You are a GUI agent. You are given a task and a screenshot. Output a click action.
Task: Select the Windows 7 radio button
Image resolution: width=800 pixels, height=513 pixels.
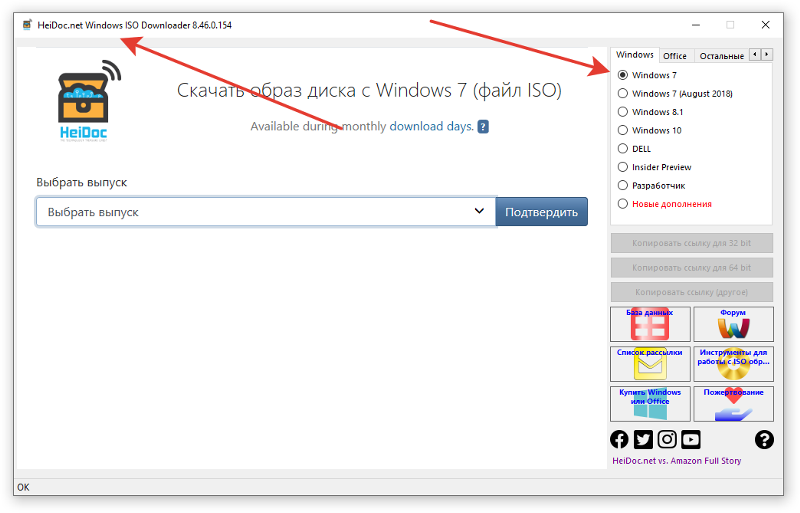[622, 75]
